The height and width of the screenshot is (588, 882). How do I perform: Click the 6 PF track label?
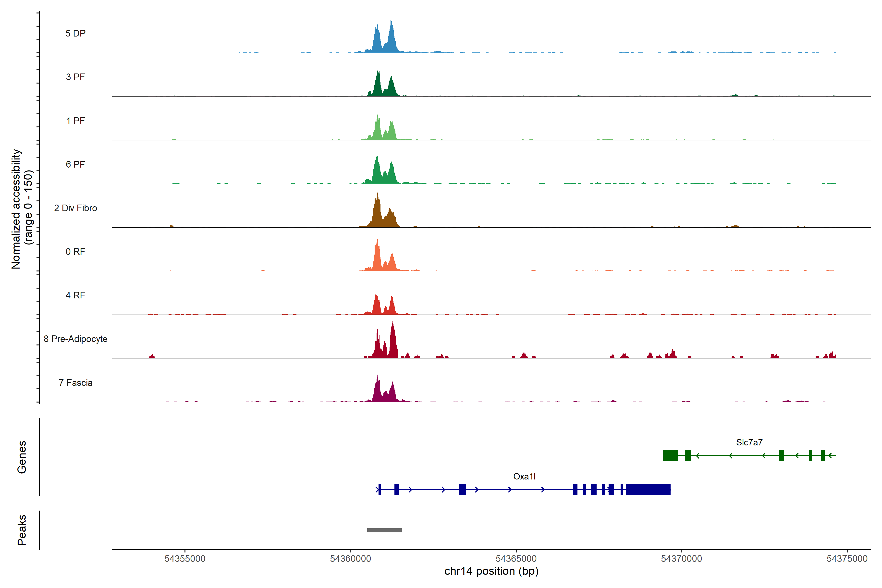click(75, 164)
